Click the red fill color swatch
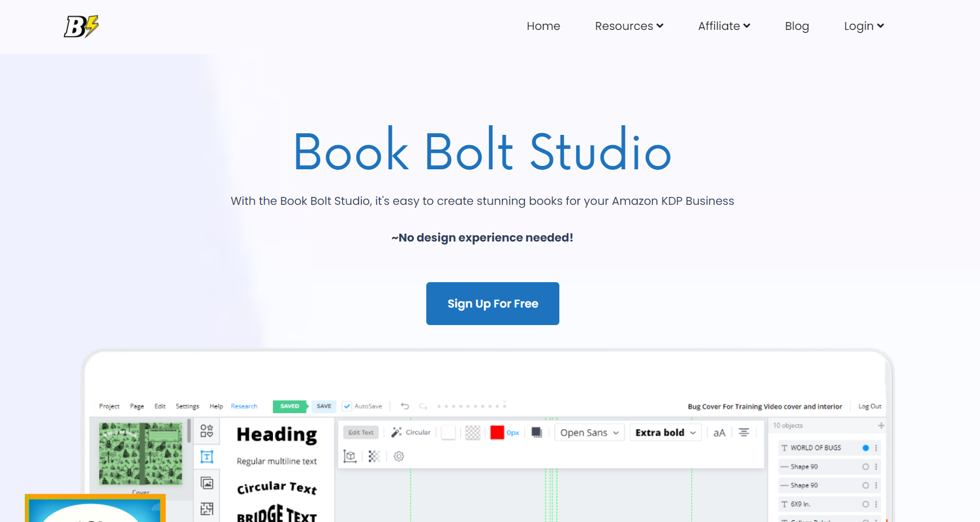This screenshot has width=980, height=522. [x=497, y=432]
